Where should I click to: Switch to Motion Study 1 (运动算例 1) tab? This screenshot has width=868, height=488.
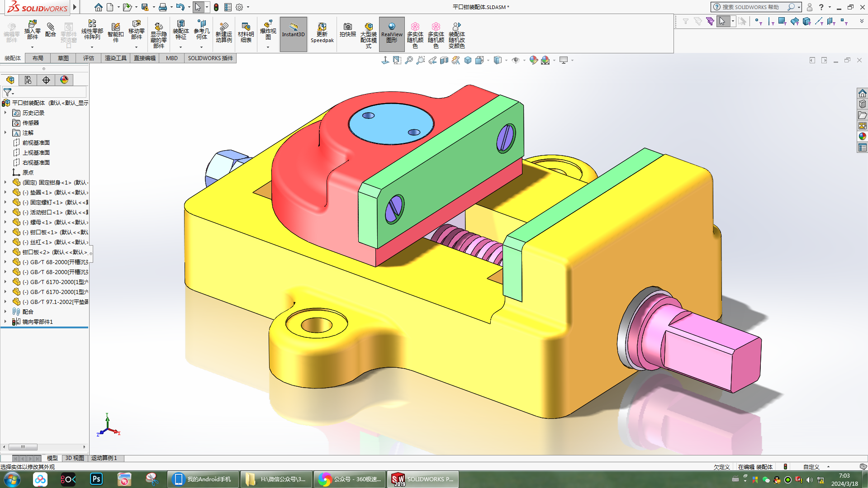[x=104, y=458]
